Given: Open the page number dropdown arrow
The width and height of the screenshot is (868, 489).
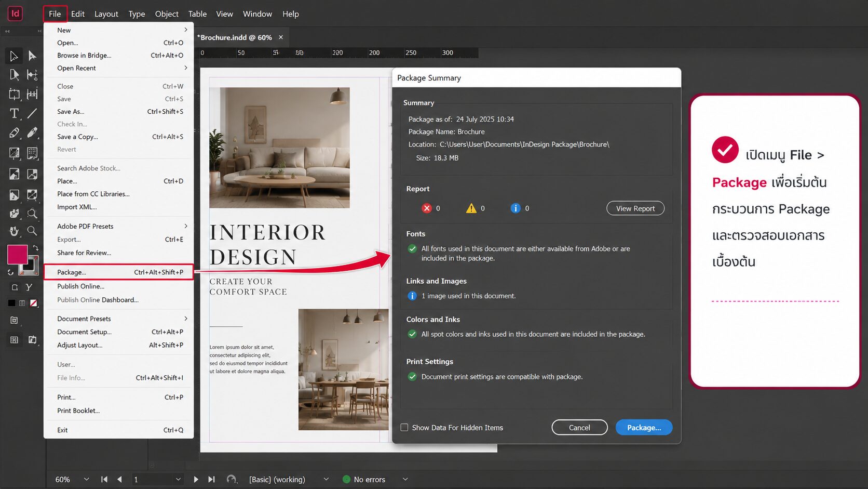Looking at the screenshot, I should tap(178, 479).
